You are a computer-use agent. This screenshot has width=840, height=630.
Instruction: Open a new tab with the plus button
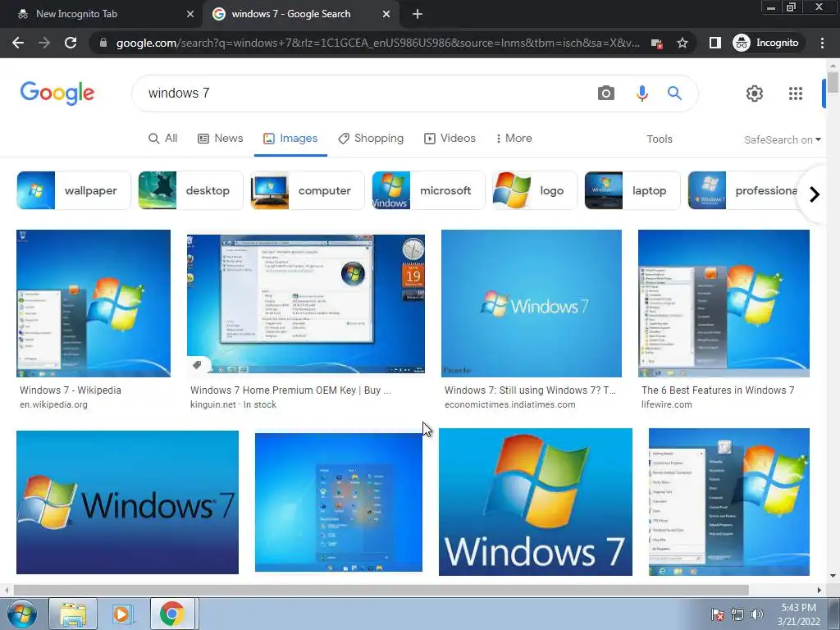(x=418, y=14)
